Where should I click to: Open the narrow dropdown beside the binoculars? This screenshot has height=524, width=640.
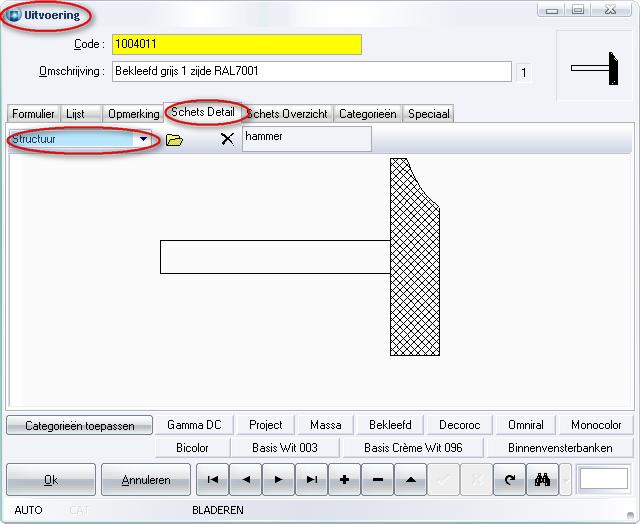(565, 480)
